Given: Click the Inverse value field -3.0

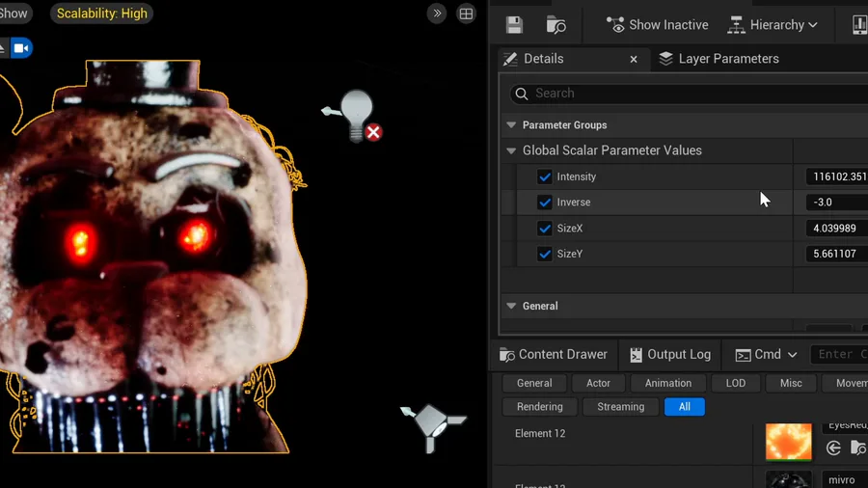Looking at the screenshot, I should pos(837,202).
